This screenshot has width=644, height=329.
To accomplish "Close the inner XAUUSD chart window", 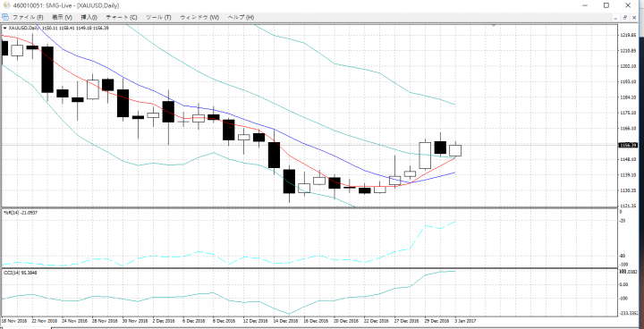I will 634,18.
